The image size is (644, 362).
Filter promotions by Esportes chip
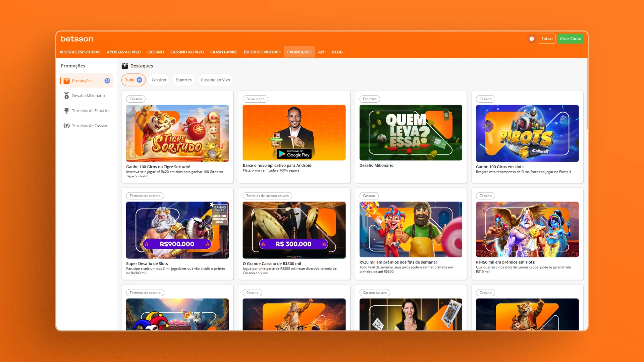[x=183, y=80]
